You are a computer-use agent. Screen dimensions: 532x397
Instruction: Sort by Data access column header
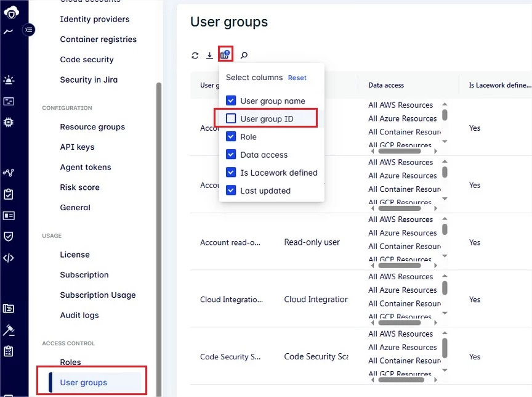(x=386, y=85)
